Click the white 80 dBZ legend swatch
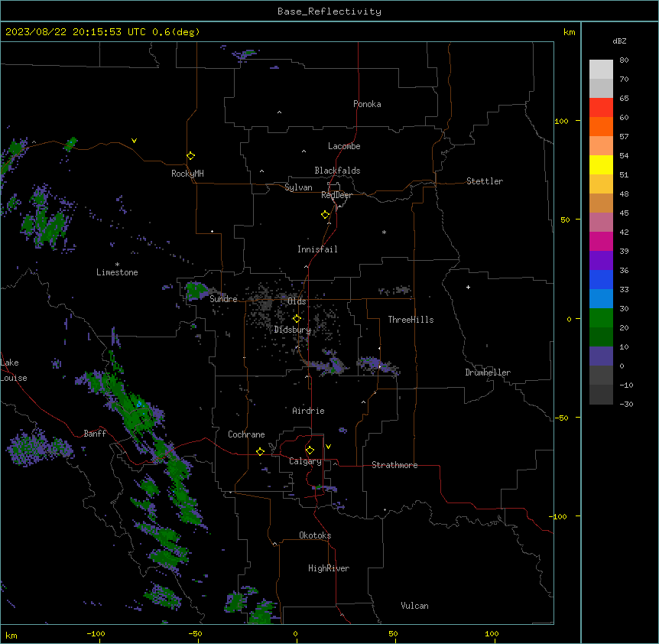The image size is (659, 644). click(x=601, y=70)
